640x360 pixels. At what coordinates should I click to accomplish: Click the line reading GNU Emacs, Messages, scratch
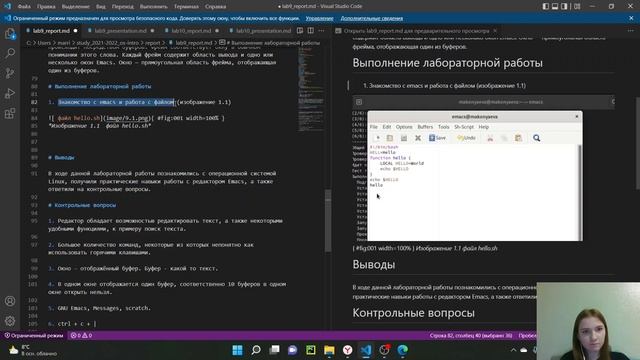pos(104,308)
